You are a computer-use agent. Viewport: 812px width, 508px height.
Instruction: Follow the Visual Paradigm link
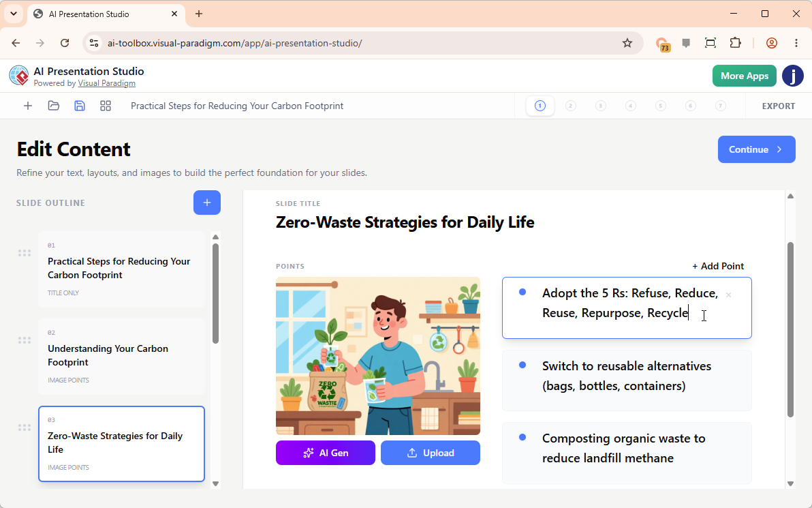tap(107, 83)
